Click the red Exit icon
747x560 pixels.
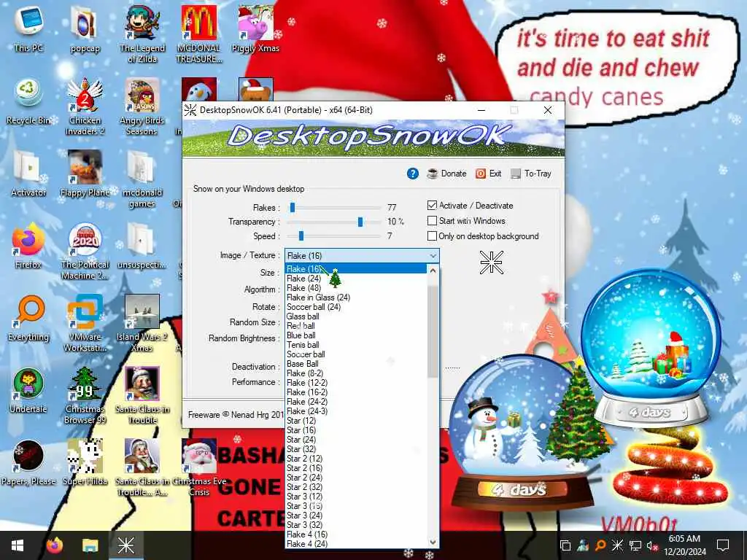click(x=481, y=174)
